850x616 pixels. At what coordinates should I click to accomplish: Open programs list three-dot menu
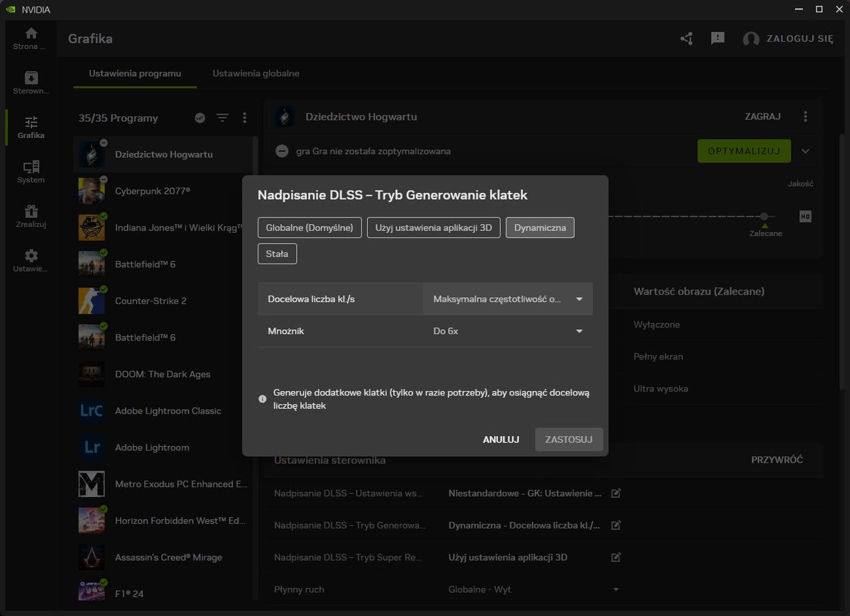coord(244,117)
